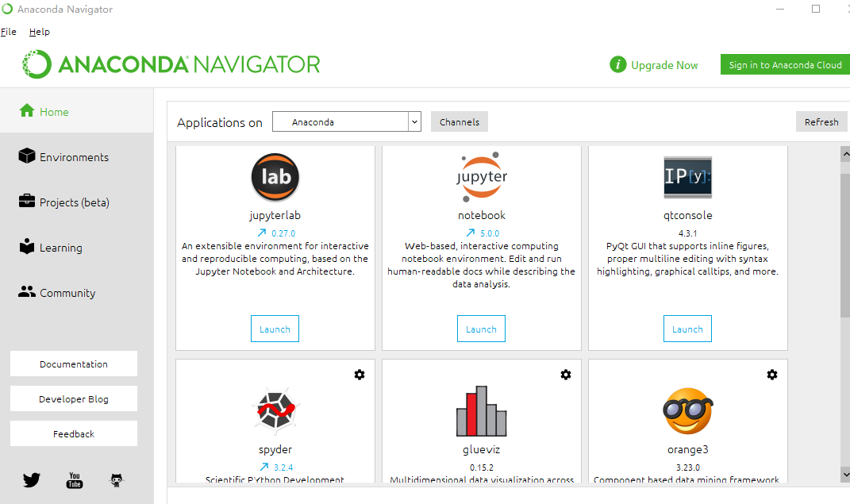This screenshot has width=850, height=504.
Task: Click the orange3 smiley icon
Action: click(688, 411)
